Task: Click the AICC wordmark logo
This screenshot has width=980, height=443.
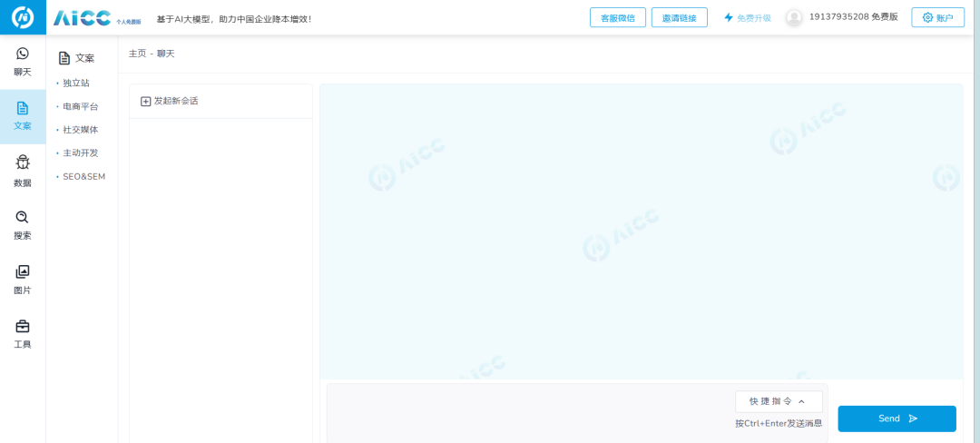Action: click(83, 18)
